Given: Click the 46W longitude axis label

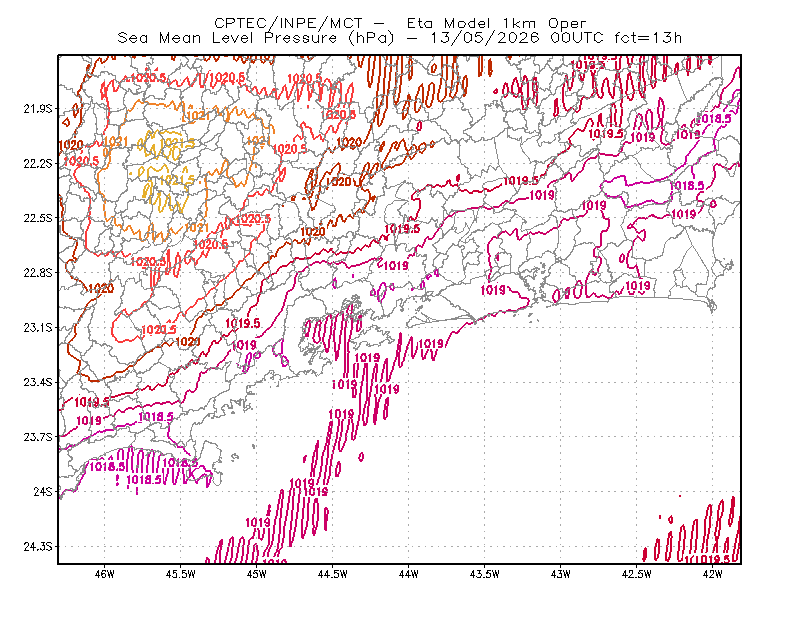Looking at the screenshot, I should [x=105, y=574].
